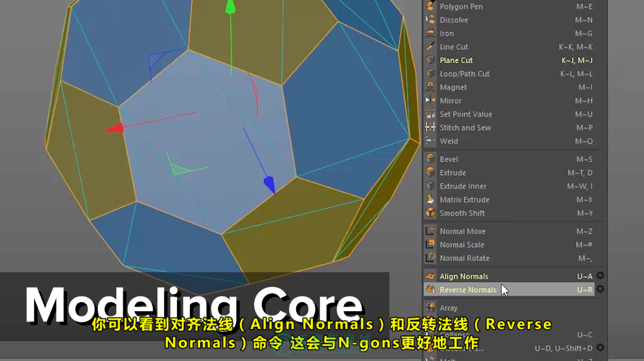The height and width of the screenshot is (361, 644).
Task: Click the Loop/Path Cut icon
Action: [x=430, y=74]
